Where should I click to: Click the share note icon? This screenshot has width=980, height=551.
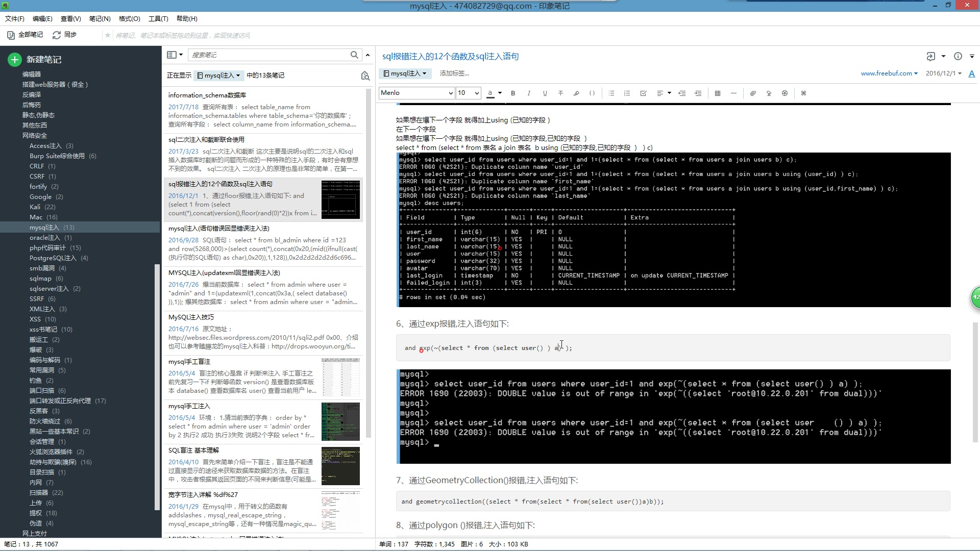click(931, 57)
